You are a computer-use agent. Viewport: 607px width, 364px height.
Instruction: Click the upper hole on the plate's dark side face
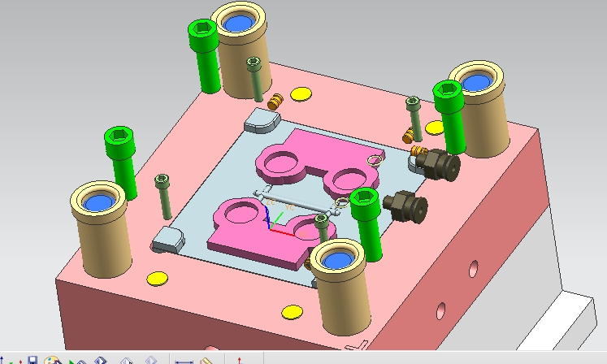tap(473, 269)
